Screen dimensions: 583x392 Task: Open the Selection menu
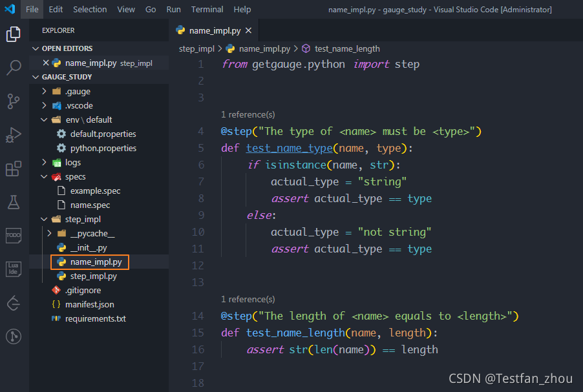(90, 9)
